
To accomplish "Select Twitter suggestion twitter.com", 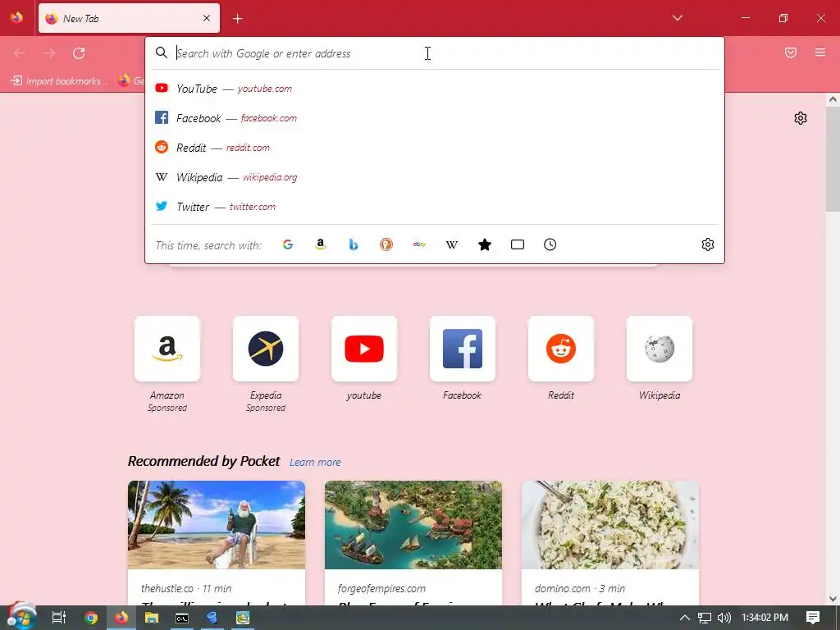I will 434,206.
